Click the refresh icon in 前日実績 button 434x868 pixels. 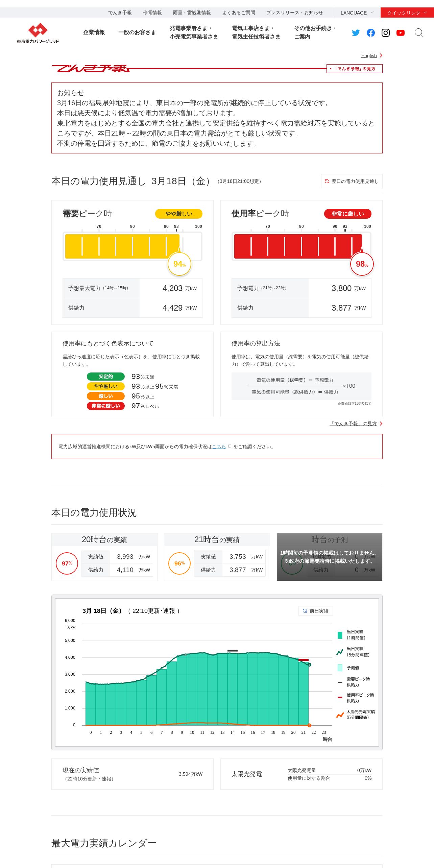click(305, 611)
